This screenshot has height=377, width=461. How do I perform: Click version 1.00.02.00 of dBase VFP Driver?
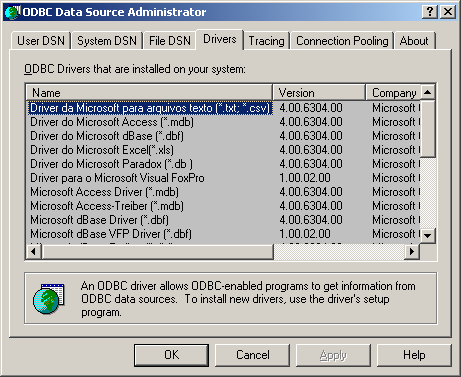tap(305, 234)
